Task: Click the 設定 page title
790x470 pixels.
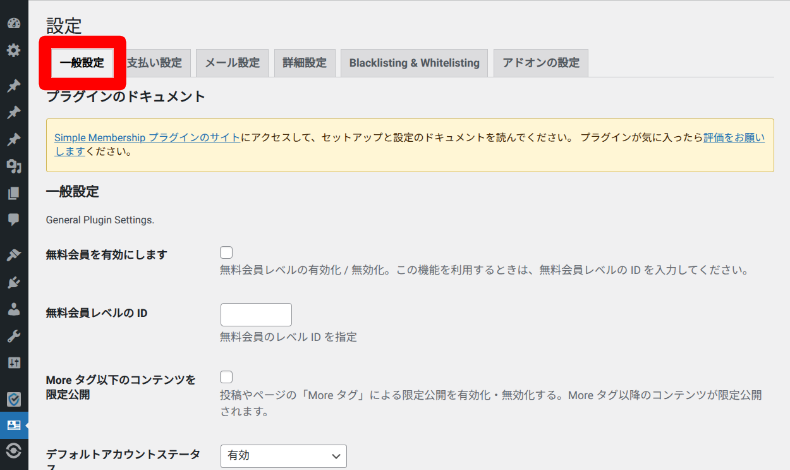Action: click(x=63, y=26)
